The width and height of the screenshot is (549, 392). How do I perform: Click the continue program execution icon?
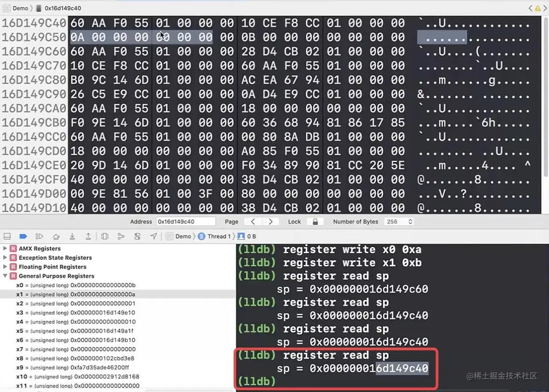click(x=39, y=236)
